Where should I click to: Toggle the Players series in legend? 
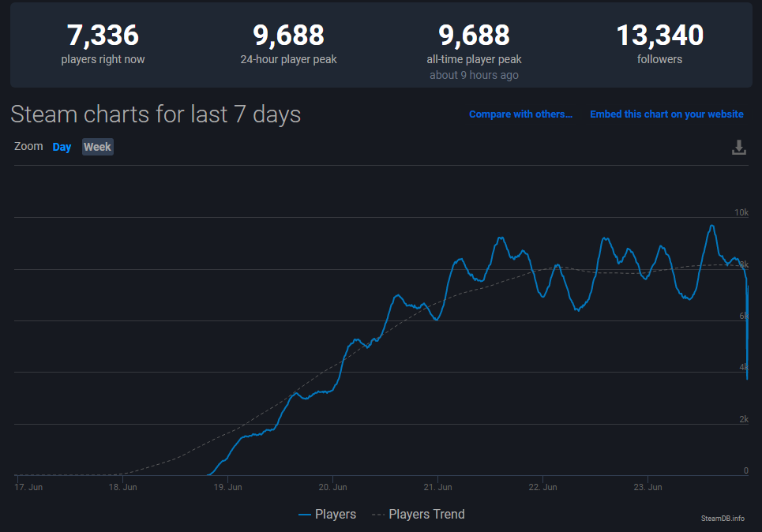click(327, 515)
